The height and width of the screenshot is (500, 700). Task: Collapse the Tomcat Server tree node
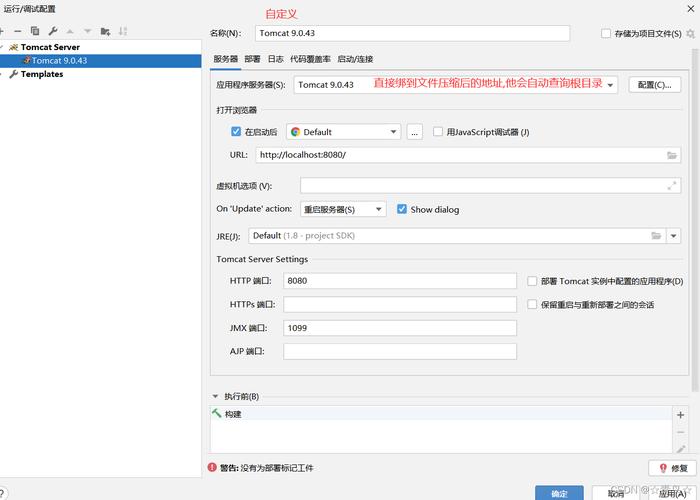[x=2, y=47]
